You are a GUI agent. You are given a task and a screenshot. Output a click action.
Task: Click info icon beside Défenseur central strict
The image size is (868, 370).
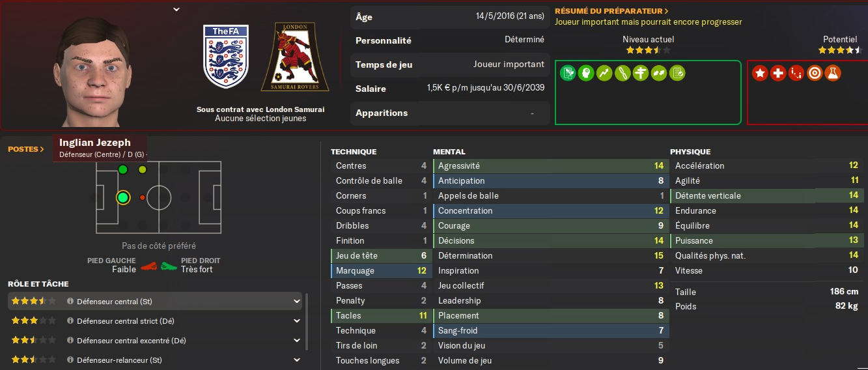tap(70, 321)
